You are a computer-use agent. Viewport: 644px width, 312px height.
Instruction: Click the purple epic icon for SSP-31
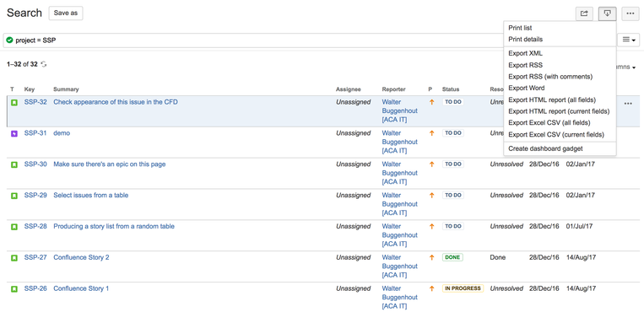pyautogui.click(x=14, y=134)
